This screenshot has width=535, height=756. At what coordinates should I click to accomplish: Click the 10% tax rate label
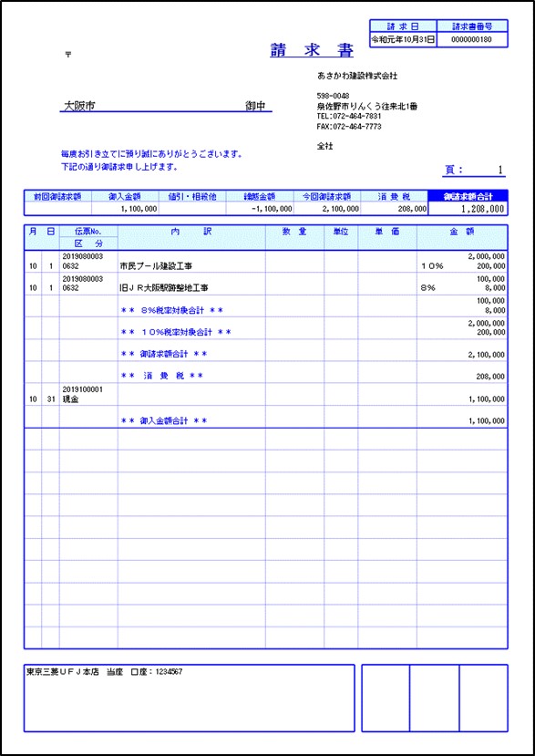coord(432,265)
